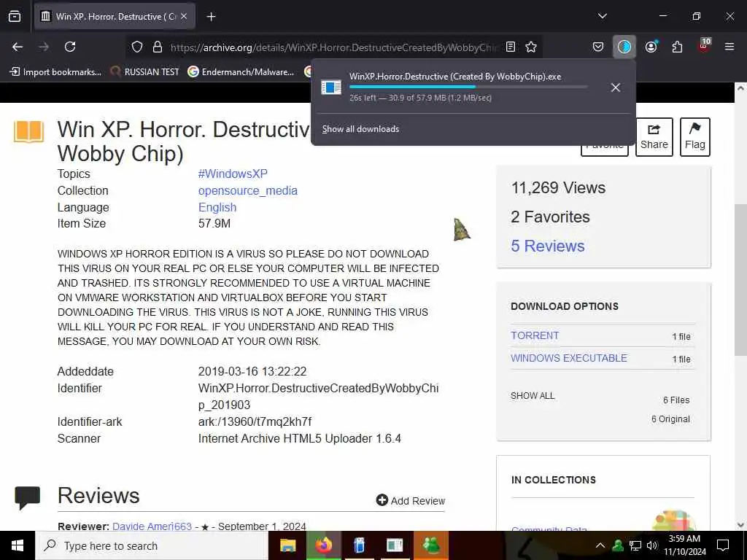
Task: Click SHOW ALL download files
Action: [x=533, y=396]
